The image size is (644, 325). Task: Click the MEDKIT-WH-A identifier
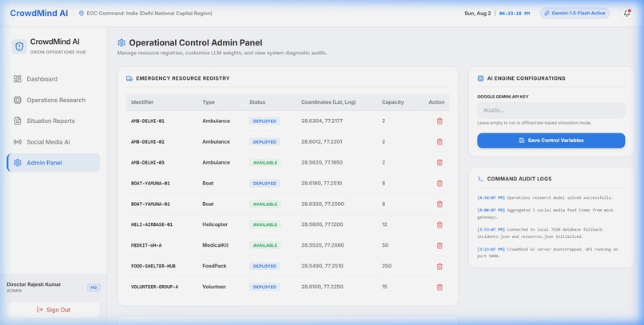click(146, 245)
